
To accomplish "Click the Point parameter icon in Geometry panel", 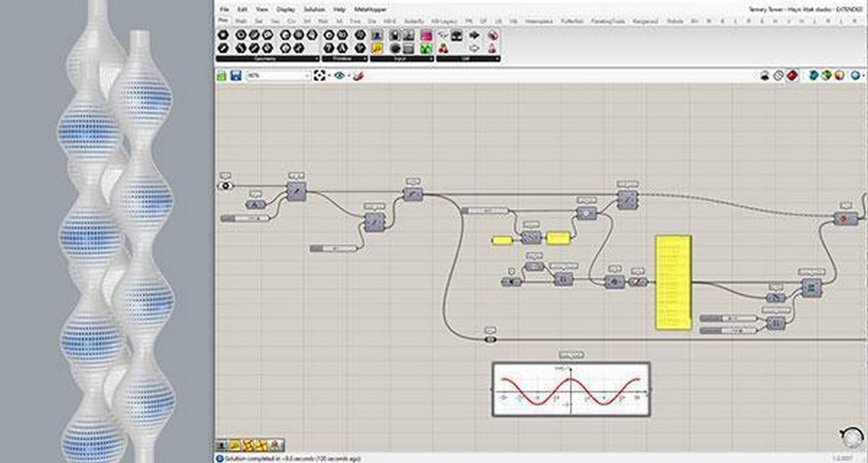I will (x=223, y=35).
